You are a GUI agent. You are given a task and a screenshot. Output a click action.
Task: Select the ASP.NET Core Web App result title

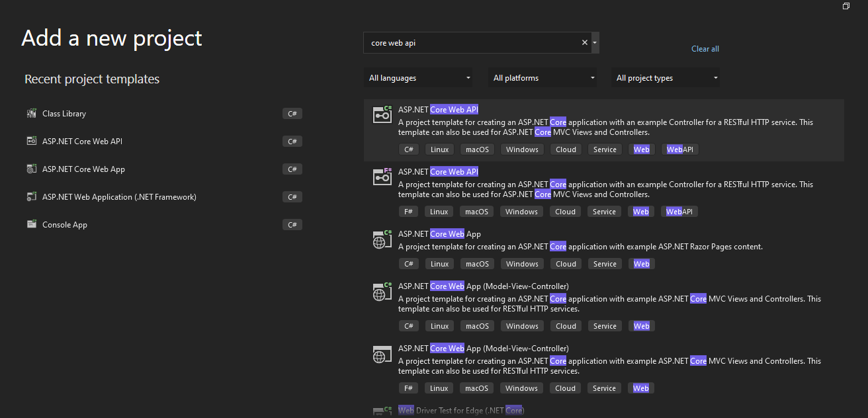pos(439,234)
